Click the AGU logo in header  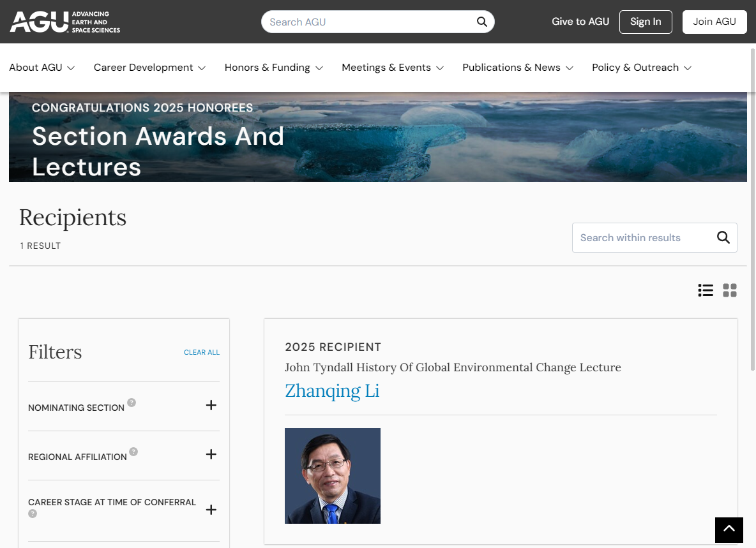click(64, 22)
